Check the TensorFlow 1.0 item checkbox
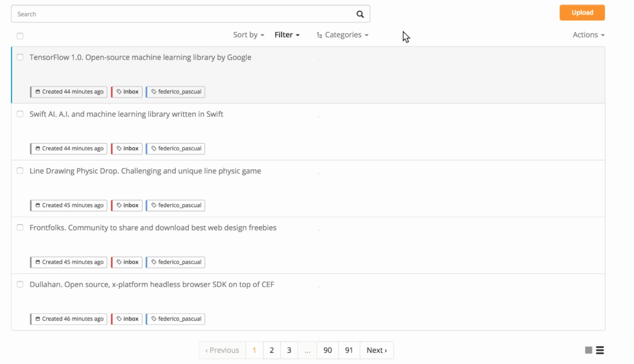This screenshot has height=364, width=634. click(x=20, y=57)
